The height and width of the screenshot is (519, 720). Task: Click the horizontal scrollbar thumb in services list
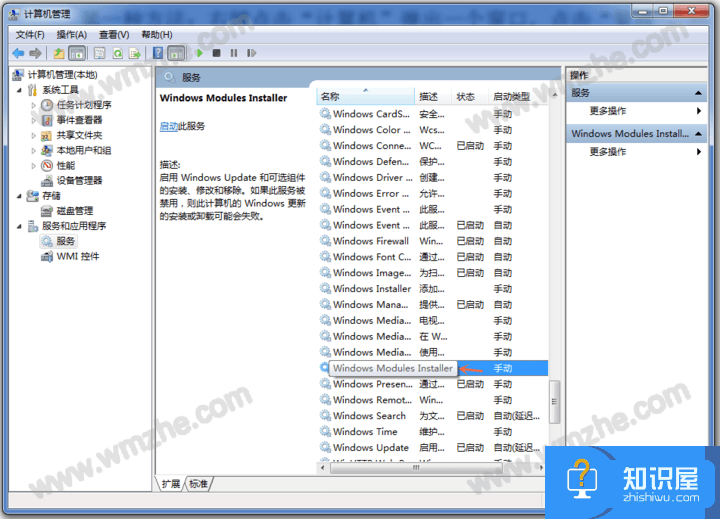click(416, 468)
